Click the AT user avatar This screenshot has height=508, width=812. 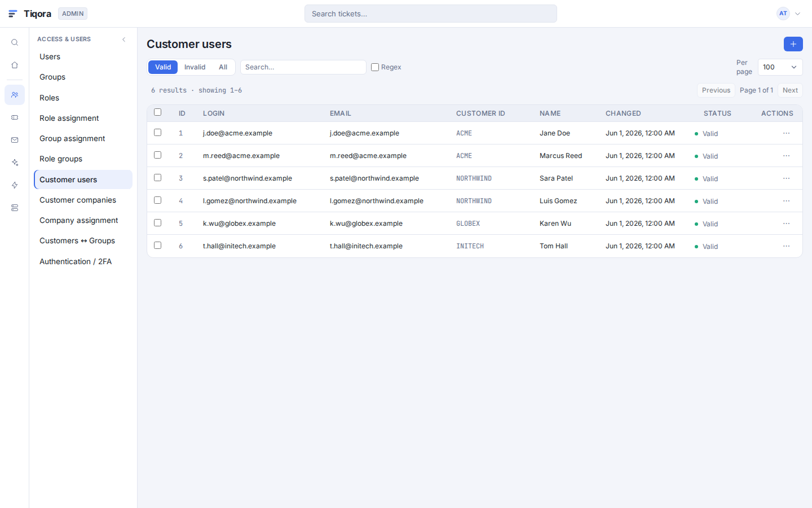tap(783, 14)
